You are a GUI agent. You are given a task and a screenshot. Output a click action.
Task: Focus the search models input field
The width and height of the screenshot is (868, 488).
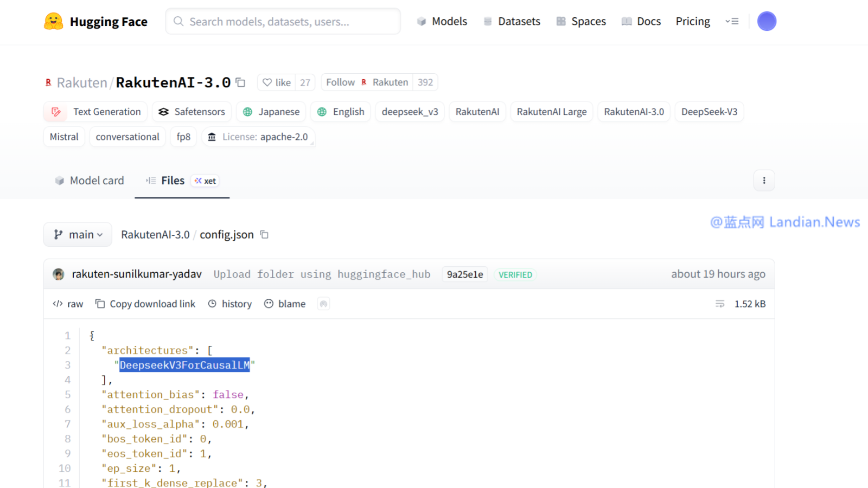pyautogui.click(x=282, y=22)
